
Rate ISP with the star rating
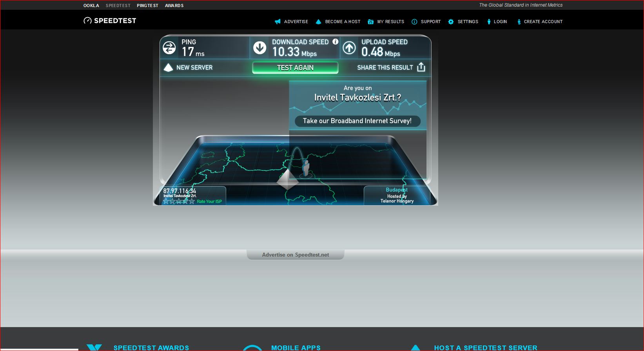179,201
